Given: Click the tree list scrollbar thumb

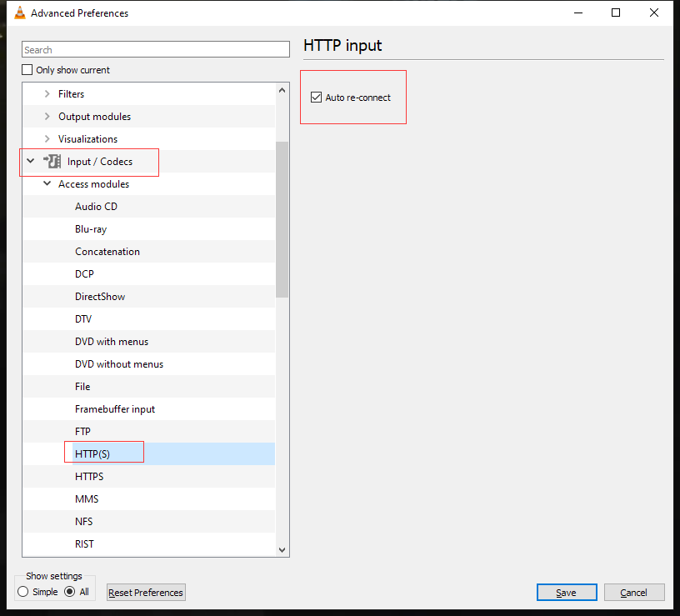Looking at the screenshot, I should [x=282, y=219].
